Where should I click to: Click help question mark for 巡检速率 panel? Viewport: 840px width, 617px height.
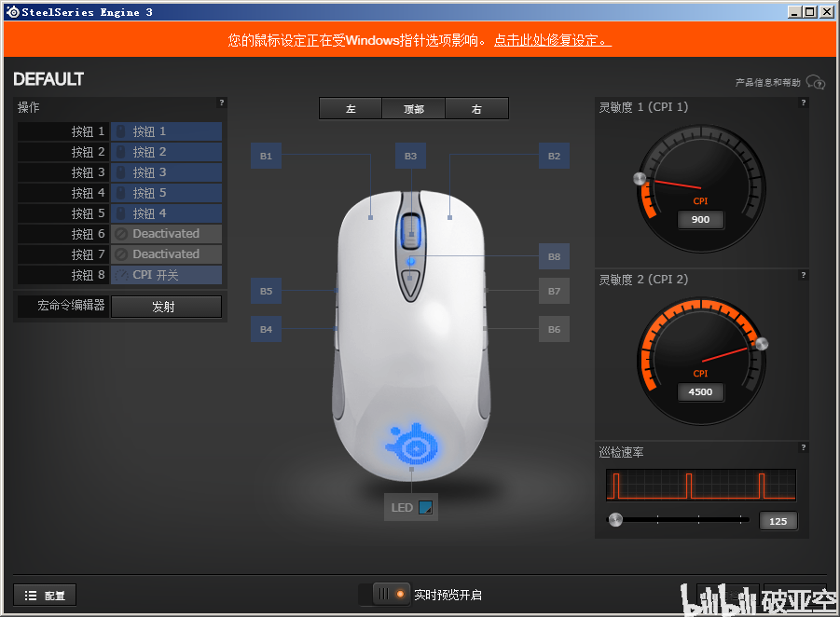tap(803, 447)
